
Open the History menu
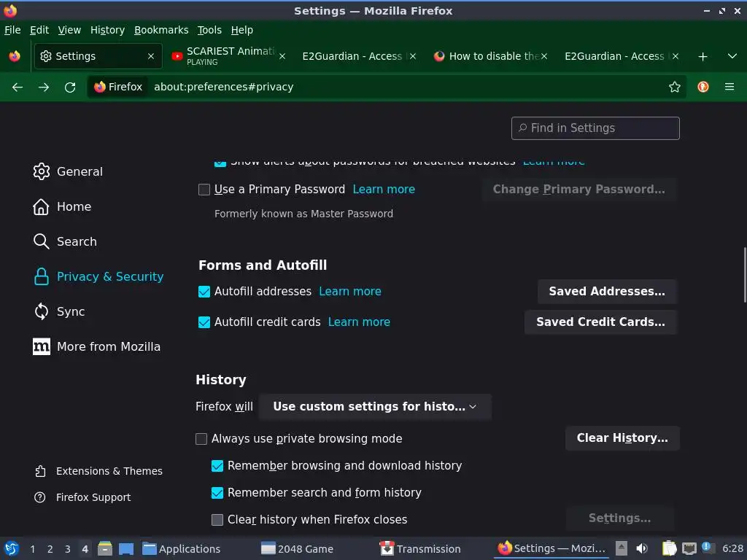(x=107, y=30)
